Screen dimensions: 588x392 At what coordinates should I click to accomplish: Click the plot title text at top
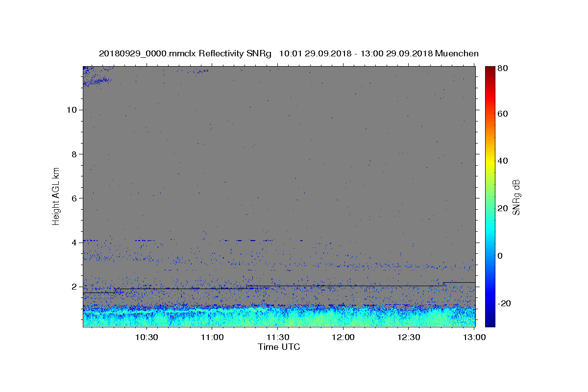click(289, 53)
